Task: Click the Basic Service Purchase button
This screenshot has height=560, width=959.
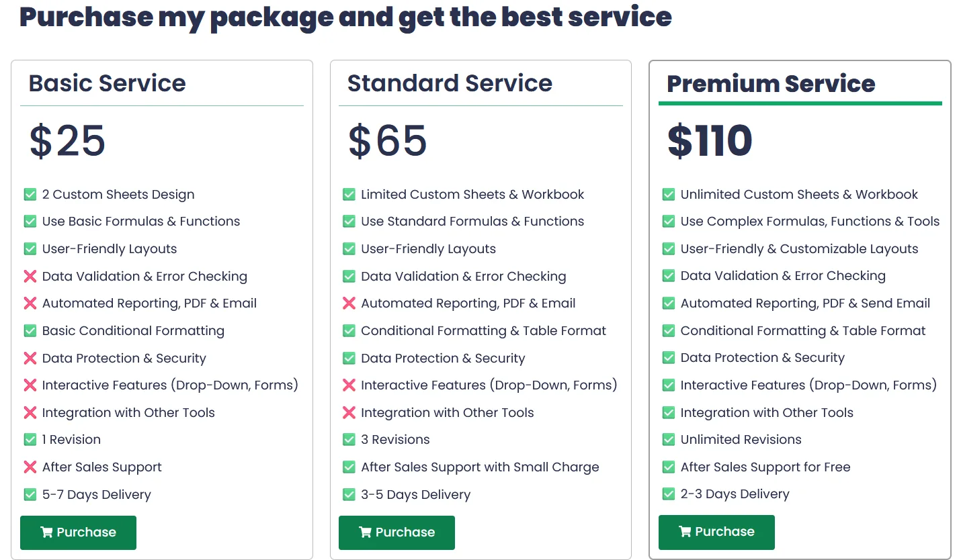Action: [x=78, y=532]
